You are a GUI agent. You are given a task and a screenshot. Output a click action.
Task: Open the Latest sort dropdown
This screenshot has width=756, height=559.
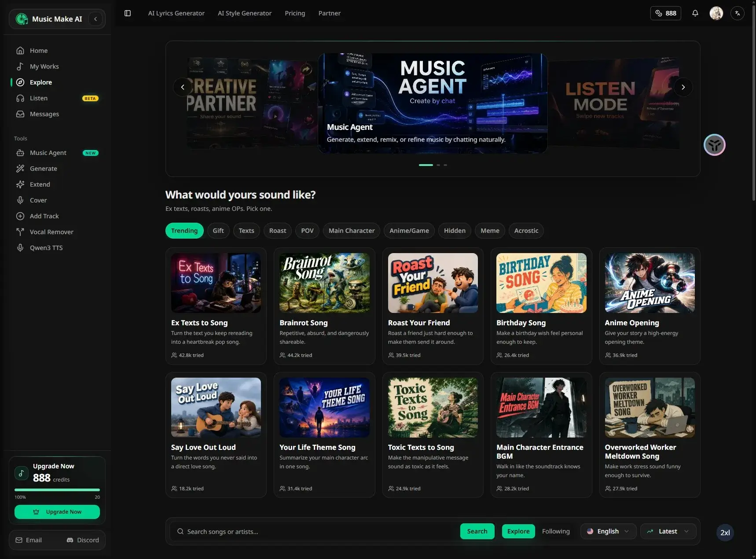pyautogui.click(x=668, y=531)
